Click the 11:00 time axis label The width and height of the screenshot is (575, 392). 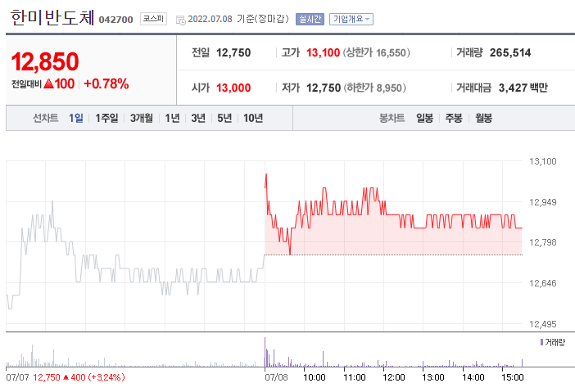(354, 377)
